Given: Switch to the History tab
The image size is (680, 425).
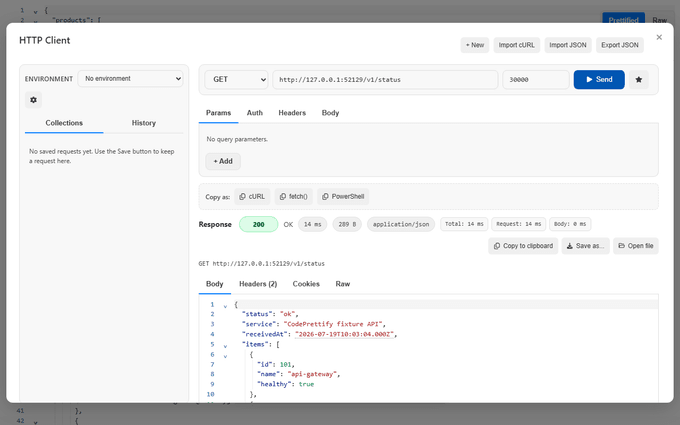Looking at the screenshot, I should tap(144, 123).
